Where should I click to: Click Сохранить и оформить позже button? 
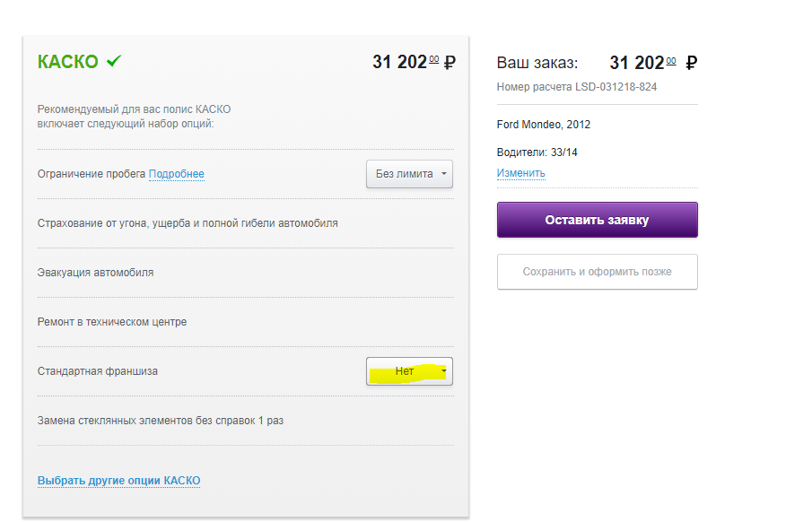pos(597,272)
